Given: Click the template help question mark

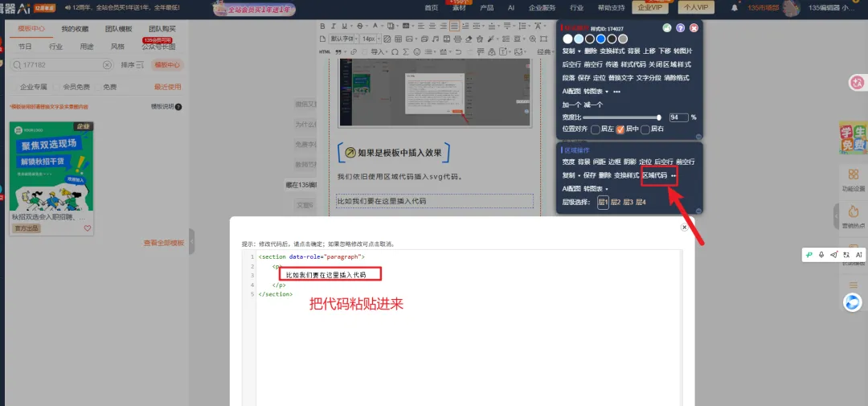Looking at the screenshot, I should point(178,107).
